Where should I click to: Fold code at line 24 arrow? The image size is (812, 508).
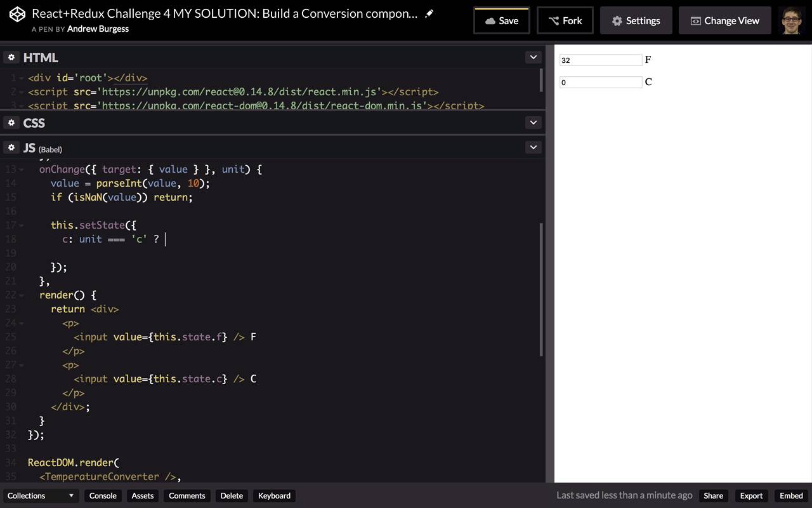coord(22,323)
